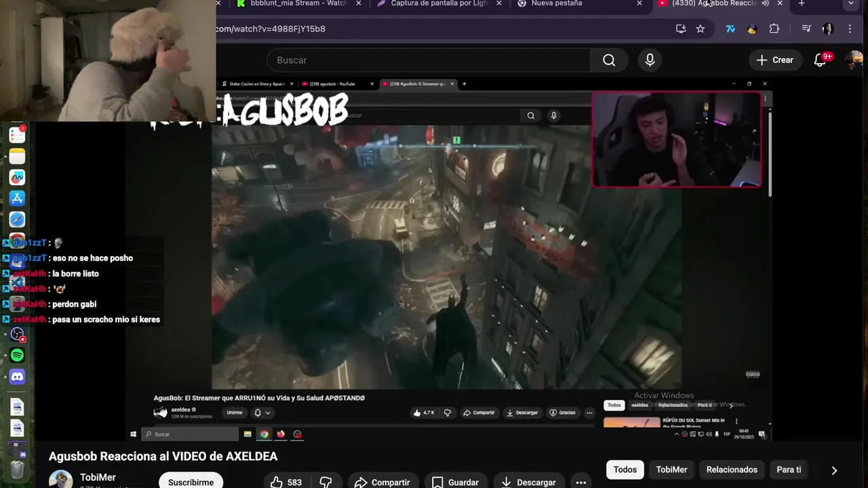This screenshot has width=868, height=488.
Task: Open Notes from the dock
Action: (17, 157)
